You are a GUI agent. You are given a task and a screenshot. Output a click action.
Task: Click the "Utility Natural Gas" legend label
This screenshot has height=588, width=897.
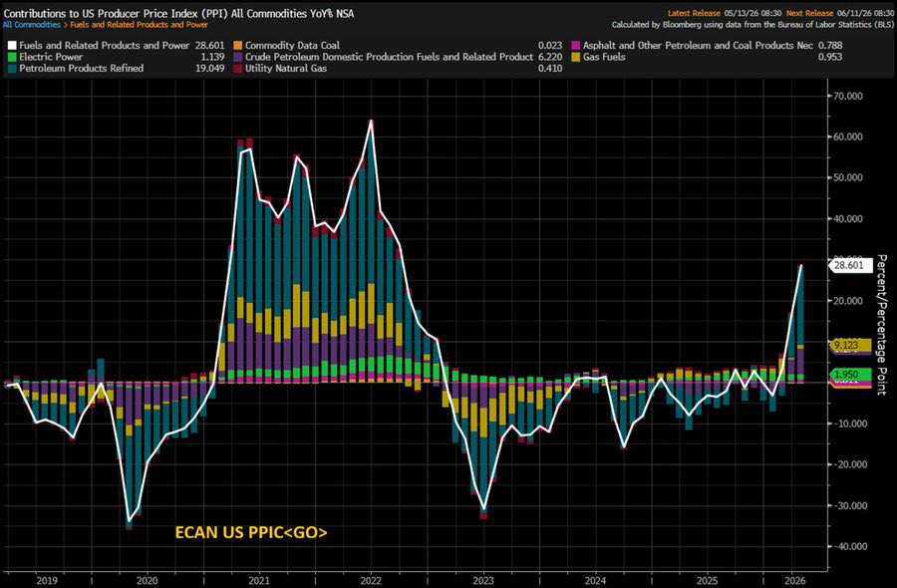pos(286,68)
